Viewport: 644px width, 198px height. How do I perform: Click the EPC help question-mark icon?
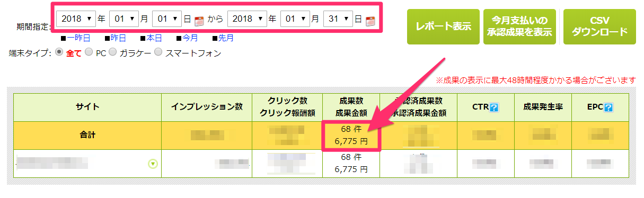(608, 107)
